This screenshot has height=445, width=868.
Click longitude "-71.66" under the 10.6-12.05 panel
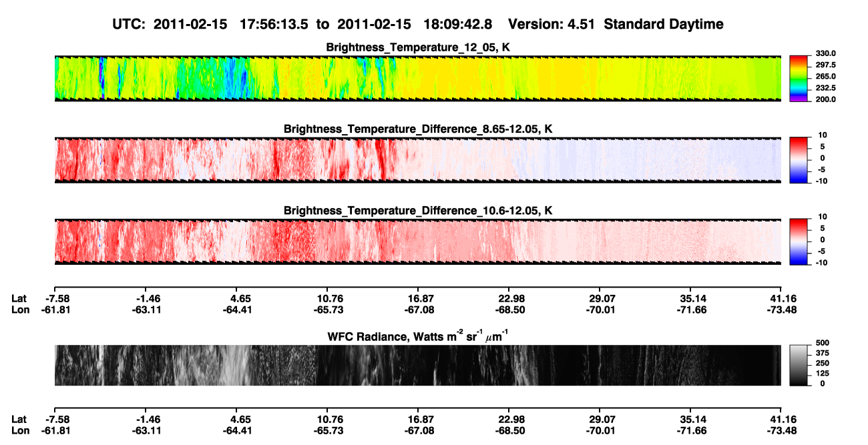692,310
